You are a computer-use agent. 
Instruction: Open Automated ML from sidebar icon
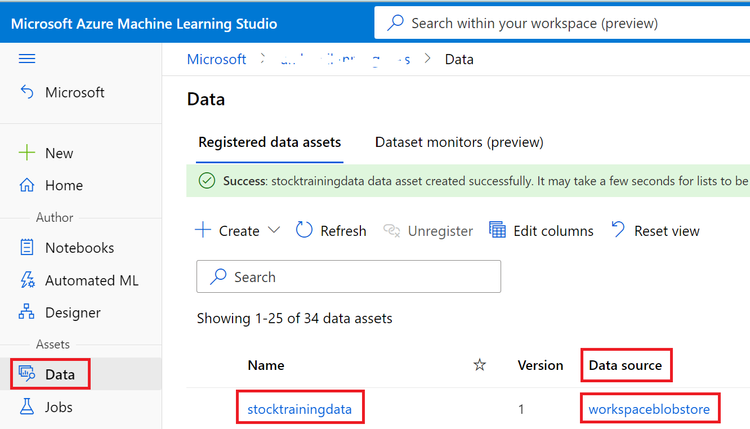[x=27, y=280]
